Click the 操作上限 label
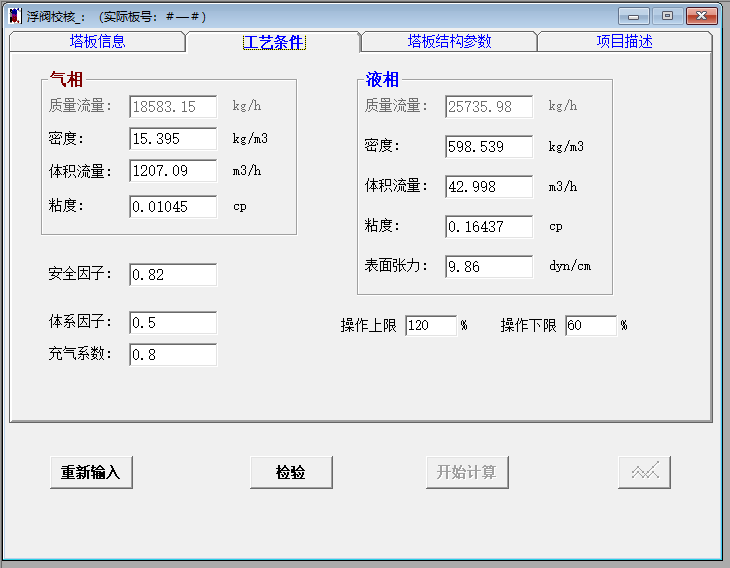Screen dimensions: 730x568 pos(368,325)
